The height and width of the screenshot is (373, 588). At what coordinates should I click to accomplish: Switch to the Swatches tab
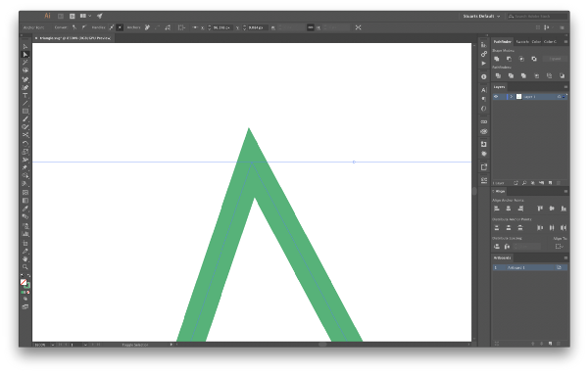tap(522, 41)
